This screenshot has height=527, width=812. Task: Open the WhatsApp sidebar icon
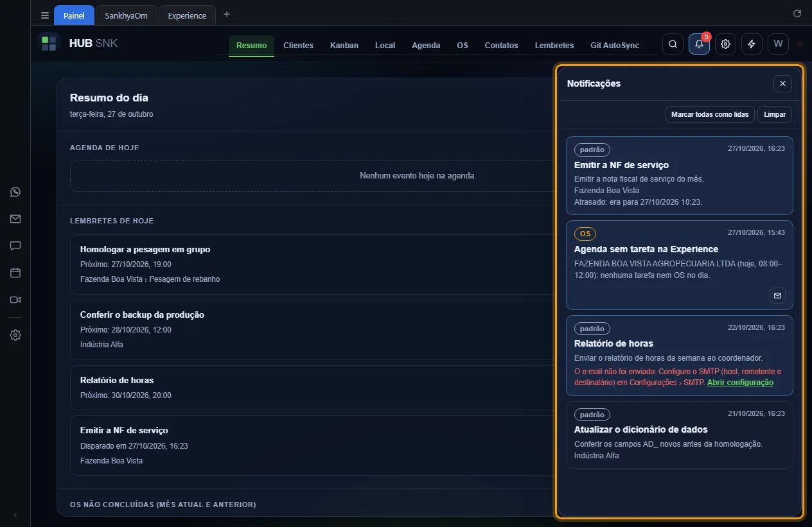click(15, 192)
